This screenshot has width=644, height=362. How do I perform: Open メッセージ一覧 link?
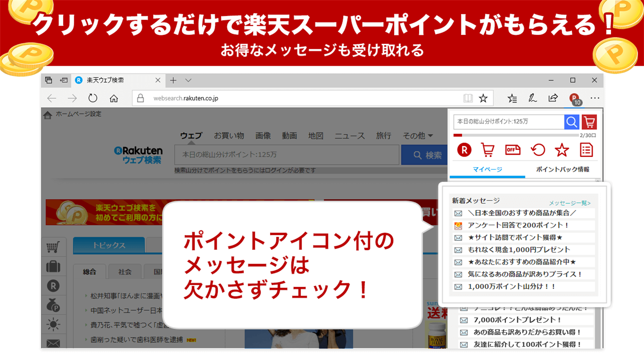pos(570,203)
